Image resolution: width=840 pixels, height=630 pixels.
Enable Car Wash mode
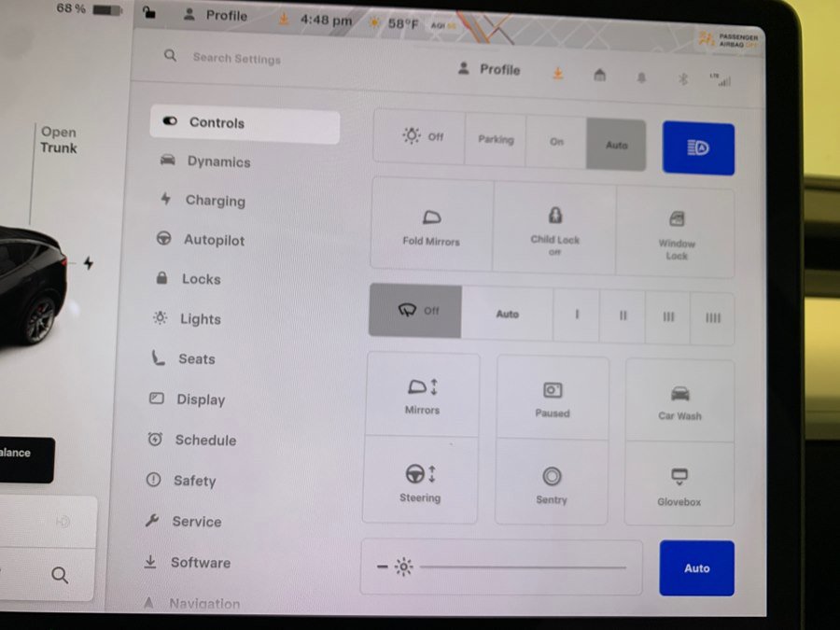pyautogui.click(x=679, y=401)
